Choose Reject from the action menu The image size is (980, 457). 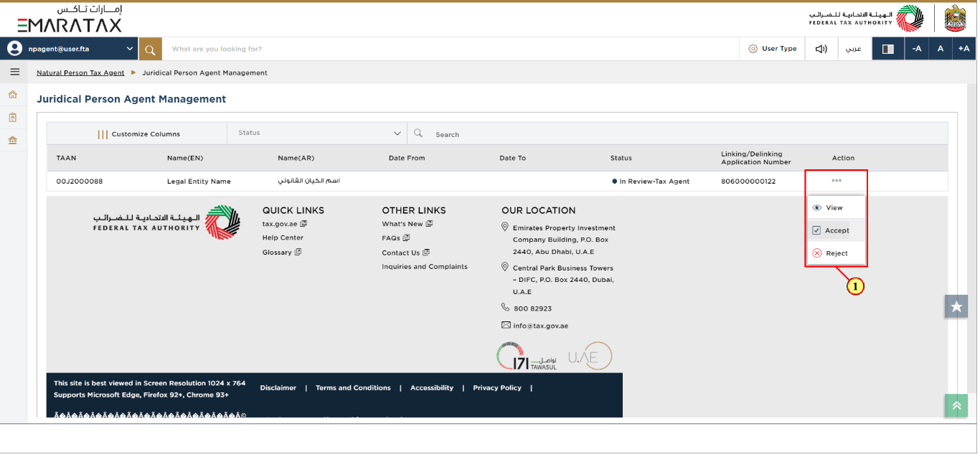[x=837, y=253]
